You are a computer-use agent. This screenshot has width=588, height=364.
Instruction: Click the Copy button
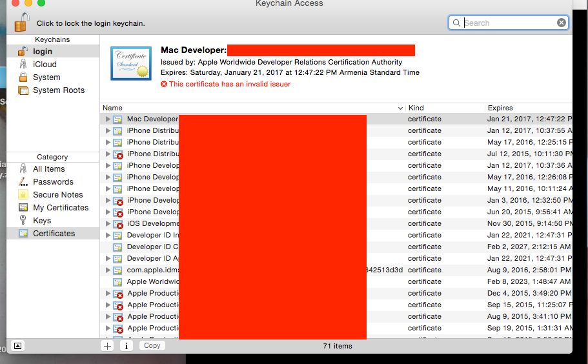click(152, 346)
